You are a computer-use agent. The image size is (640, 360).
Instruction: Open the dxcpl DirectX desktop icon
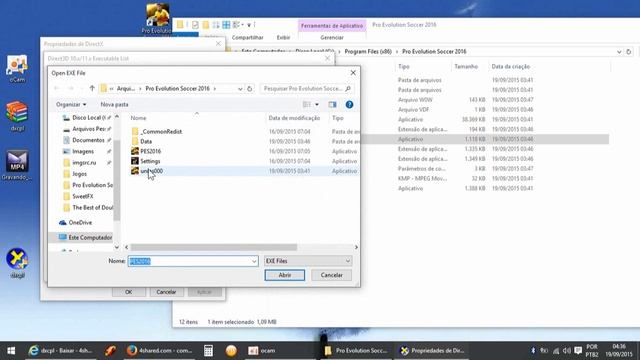coord(17,263)
